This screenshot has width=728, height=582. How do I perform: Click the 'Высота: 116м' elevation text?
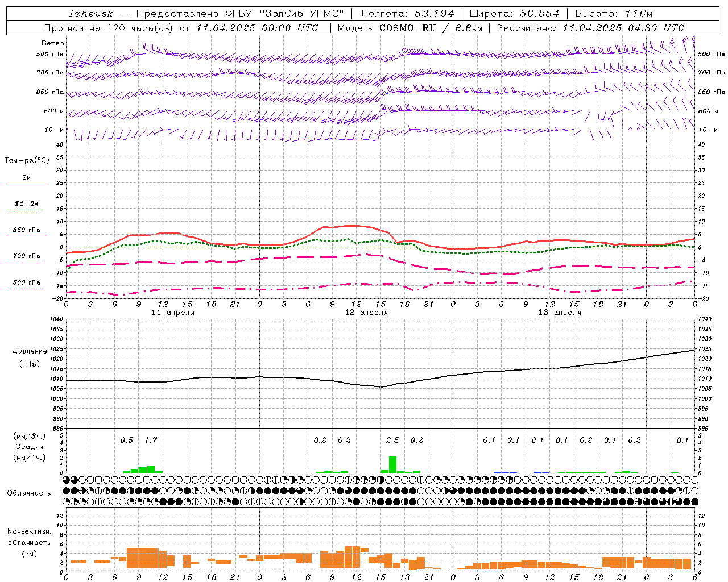(x=614, y=14)
